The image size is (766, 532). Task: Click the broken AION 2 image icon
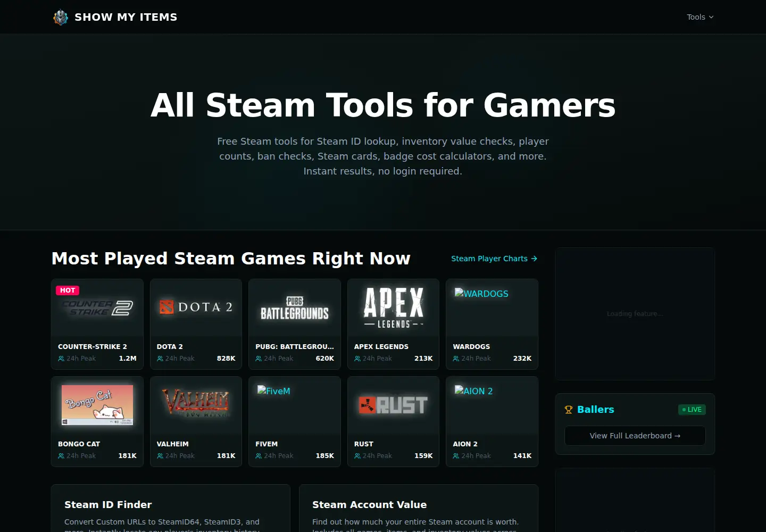(x=459, y=390)
